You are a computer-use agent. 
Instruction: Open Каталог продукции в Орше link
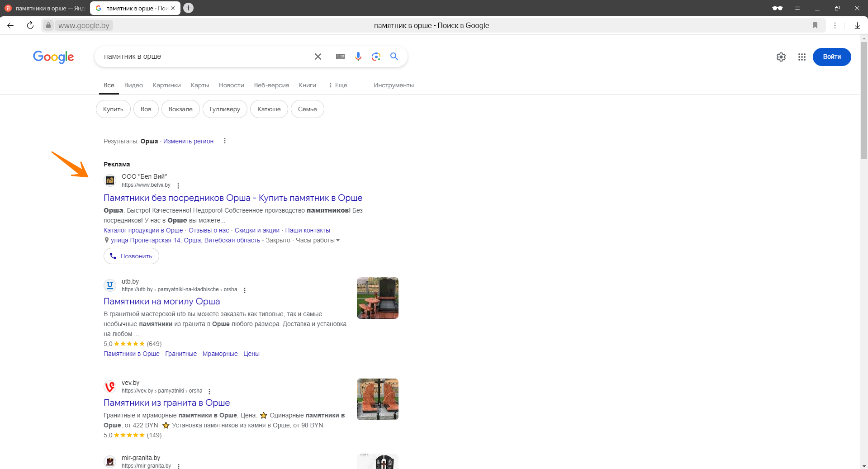(143, 230)
